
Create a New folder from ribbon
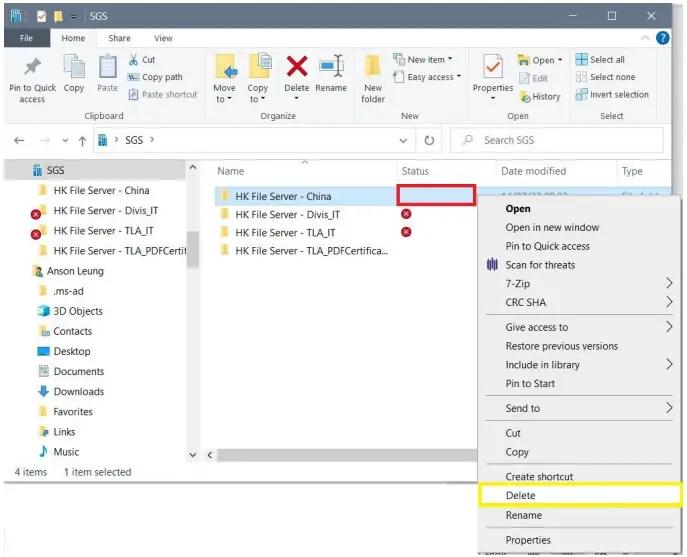[x=373, y=70]
